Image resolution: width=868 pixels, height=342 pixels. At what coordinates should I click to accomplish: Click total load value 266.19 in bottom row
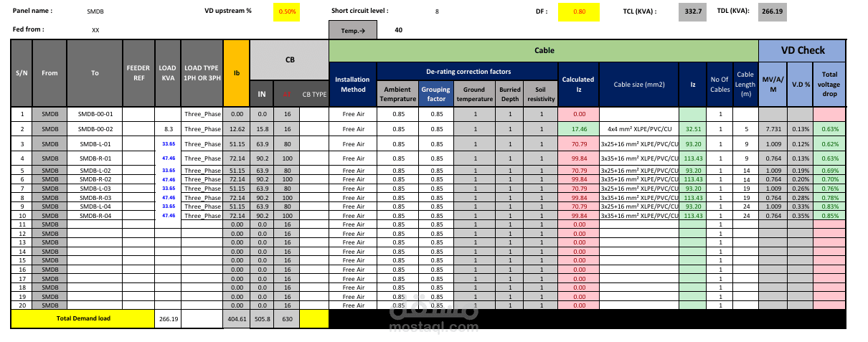[x=168, y=318]
